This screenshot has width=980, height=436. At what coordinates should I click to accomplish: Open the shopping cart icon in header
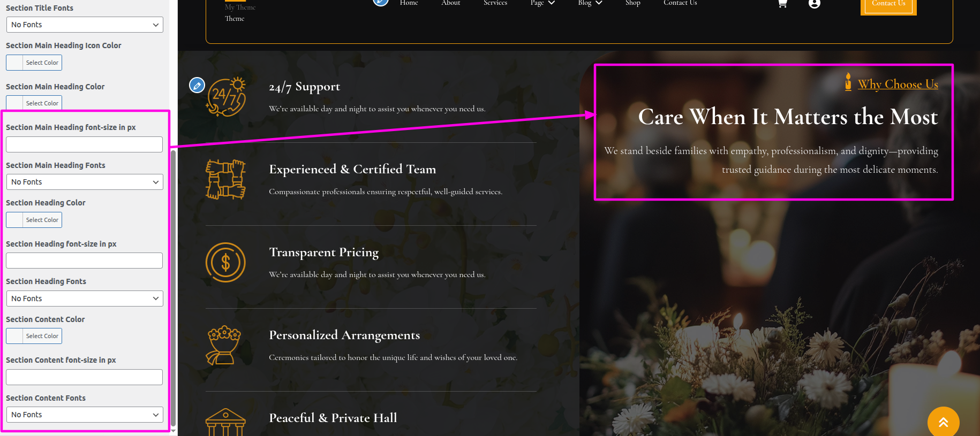click(782, 3)
